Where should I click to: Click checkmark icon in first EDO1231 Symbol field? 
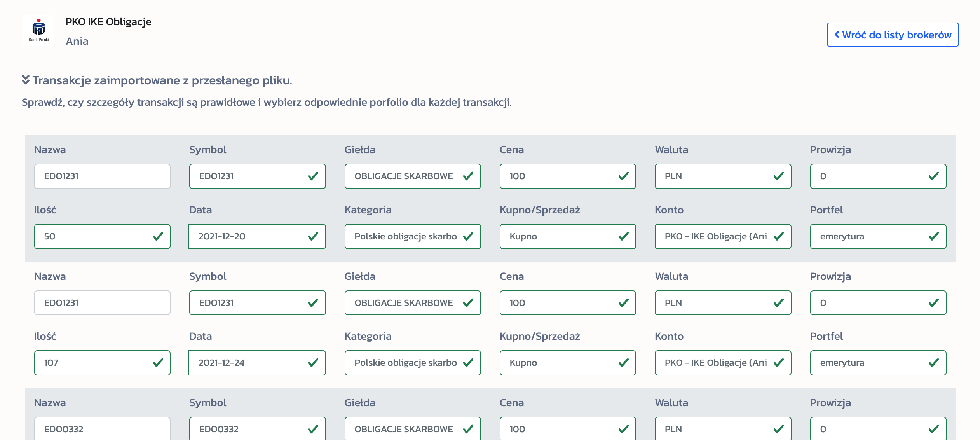click(x=313, y=176)
